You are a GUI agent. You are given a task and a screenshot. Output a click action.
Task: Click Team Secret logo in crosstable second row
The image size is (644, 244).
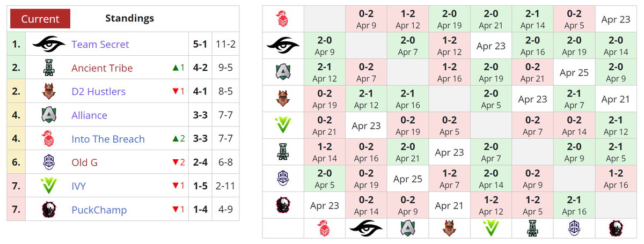point(283,46)
